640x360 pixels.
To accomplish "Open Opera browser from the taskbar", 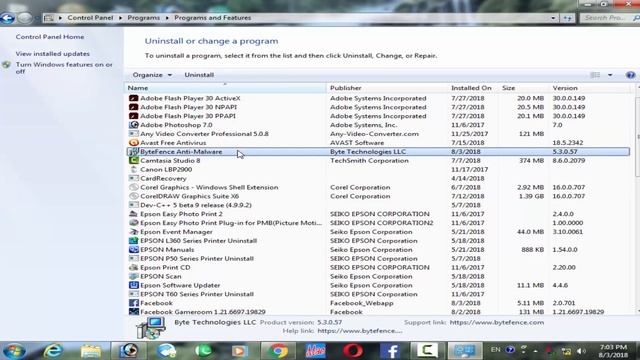I will (x=353, y=351).
